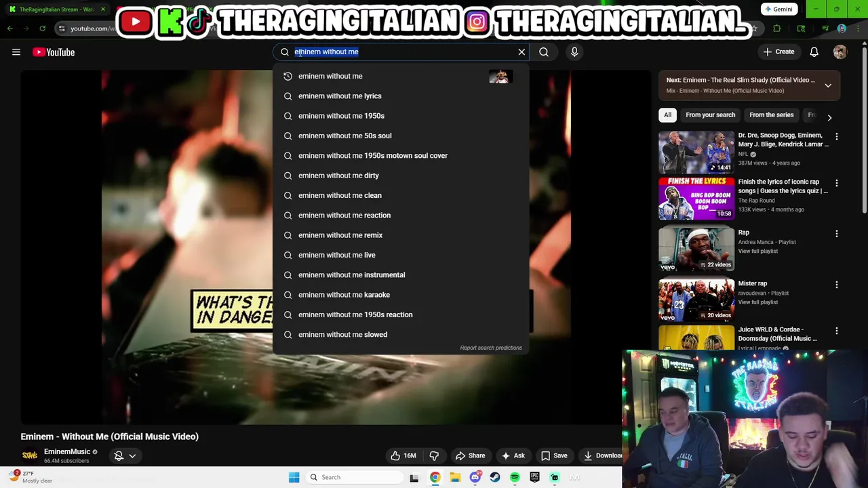Viewport: 868px width, 488px height.
Task: View full playlist under 'Rap'
Action: [x=757, y=251]
